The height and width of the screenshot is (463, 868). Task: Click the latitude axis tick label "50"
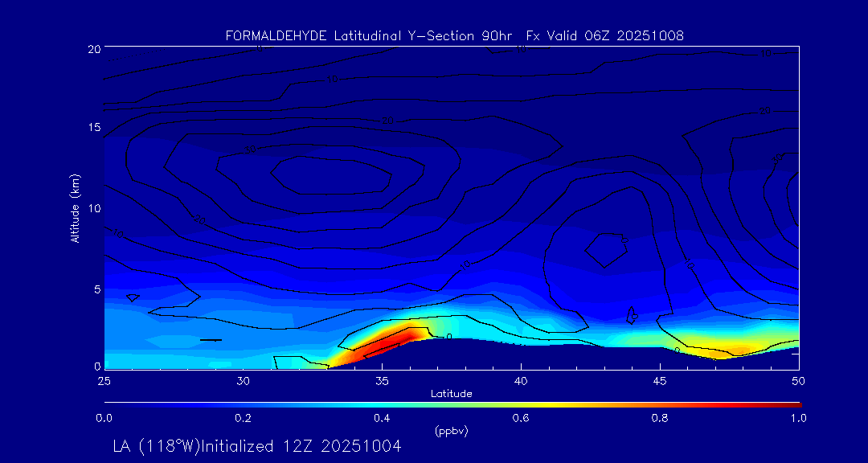pos(798,381)
